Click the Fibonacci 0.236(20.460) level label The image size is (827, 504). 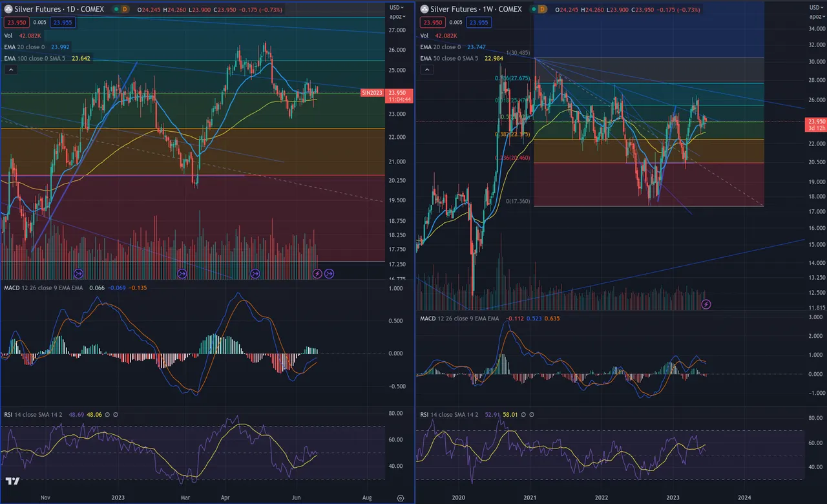click(512, 158)
